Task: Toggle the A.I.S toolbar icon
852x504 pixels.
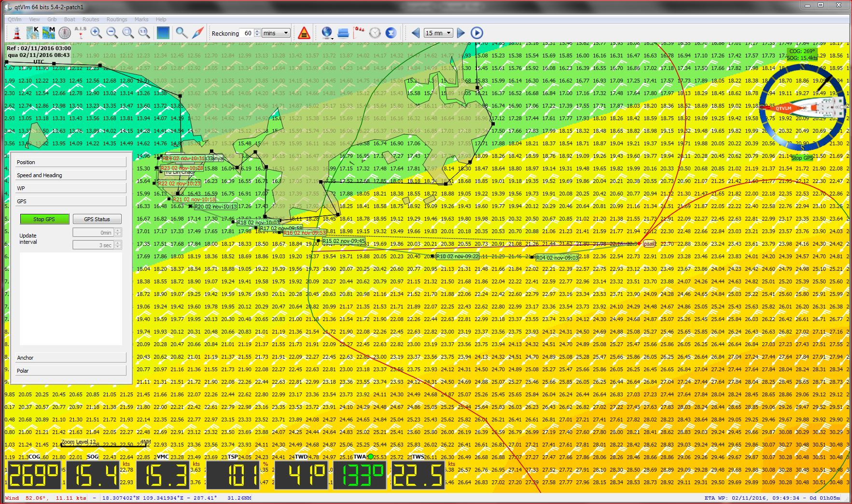Action: (x=81, y=33)
